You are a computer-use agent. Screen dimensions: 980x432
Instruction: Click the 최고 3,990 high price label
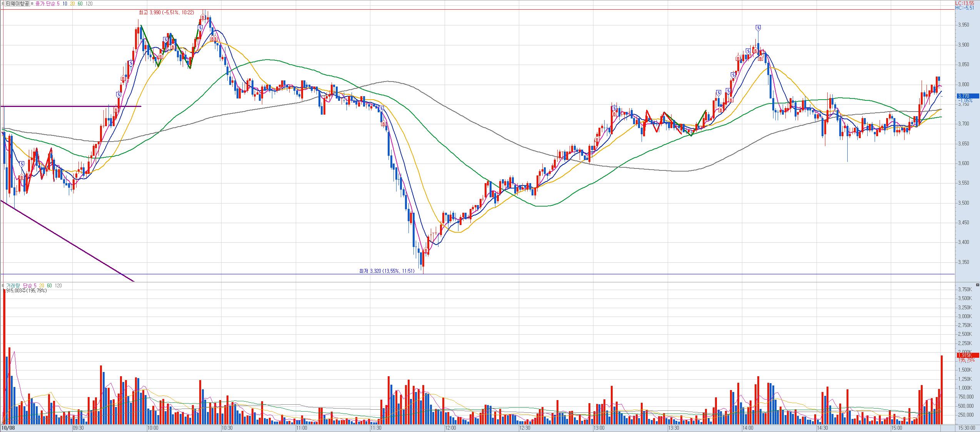click(x=166, y=12)
